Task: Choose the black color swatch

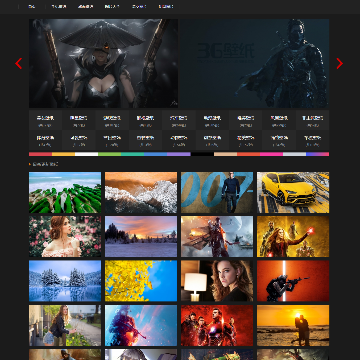Action: 202,154
